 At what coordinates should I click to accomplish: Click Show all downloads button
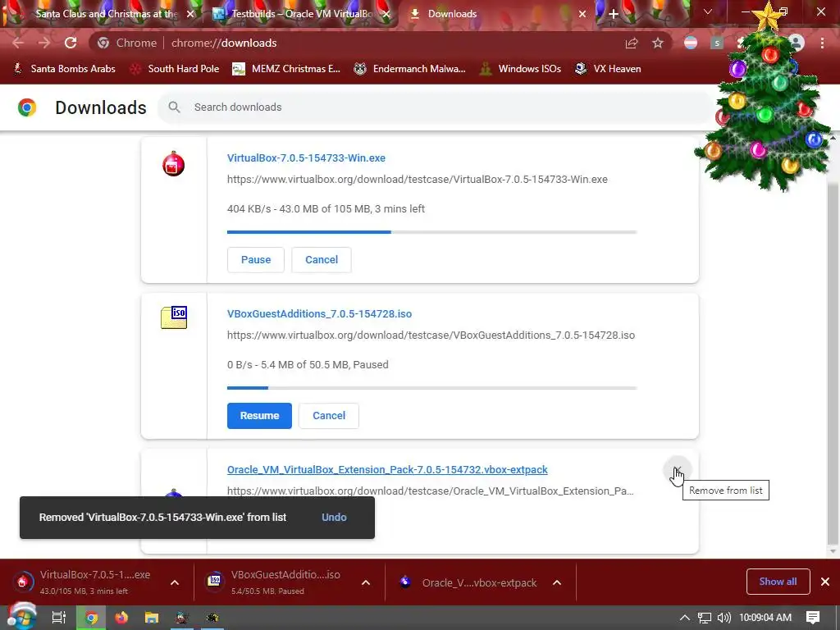[x=778, y=582]
